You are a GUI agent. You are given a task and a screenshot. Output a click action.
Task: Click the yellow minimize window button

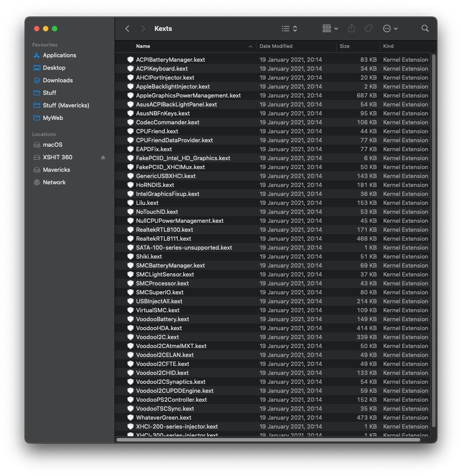[46, 29]
